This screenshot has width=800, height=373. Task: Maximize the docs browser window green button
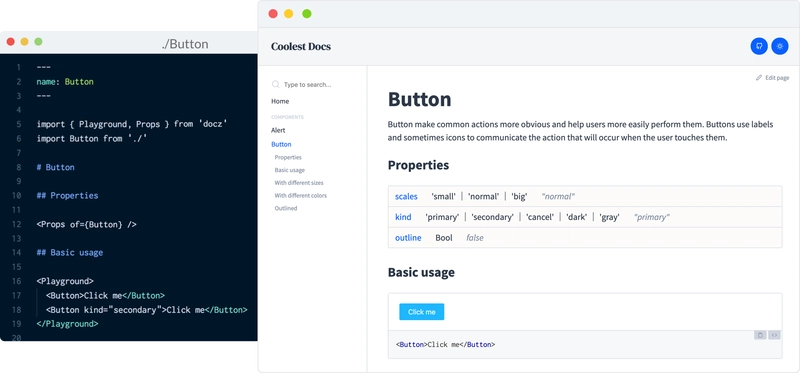tap(307, 14)
